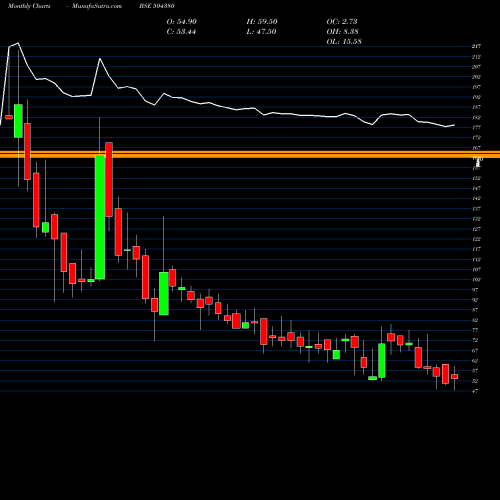This screenshot has width=500, height=500.
Task: Click the 'BSE 504380' symbol label
Action: (157, 6)
